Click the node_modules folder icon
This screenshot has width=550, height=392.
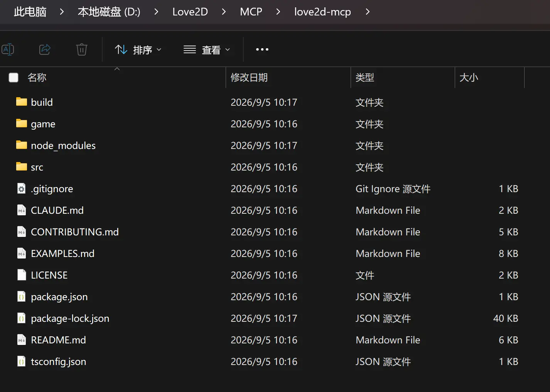(x=22, y=145)
